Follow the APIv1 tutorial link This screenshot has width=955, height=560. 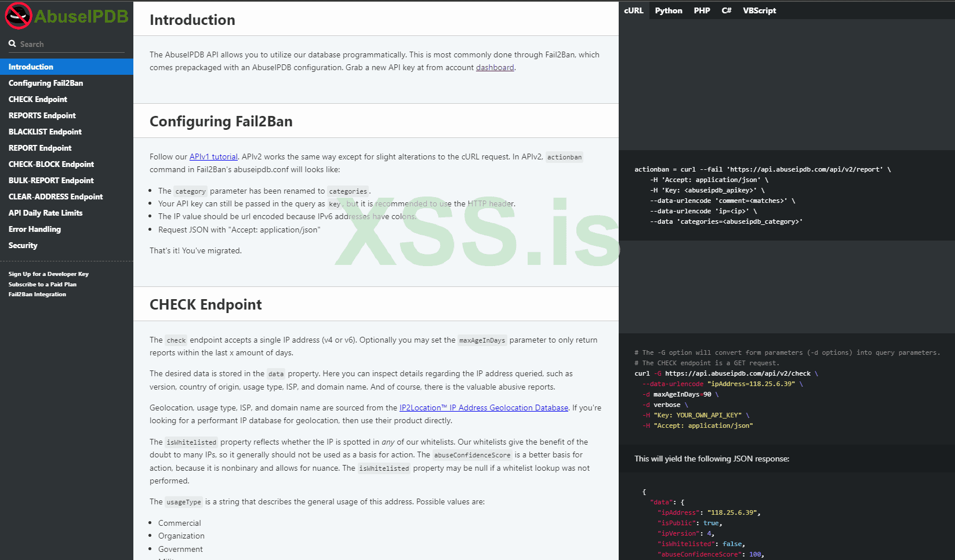[x=213, y=157]
